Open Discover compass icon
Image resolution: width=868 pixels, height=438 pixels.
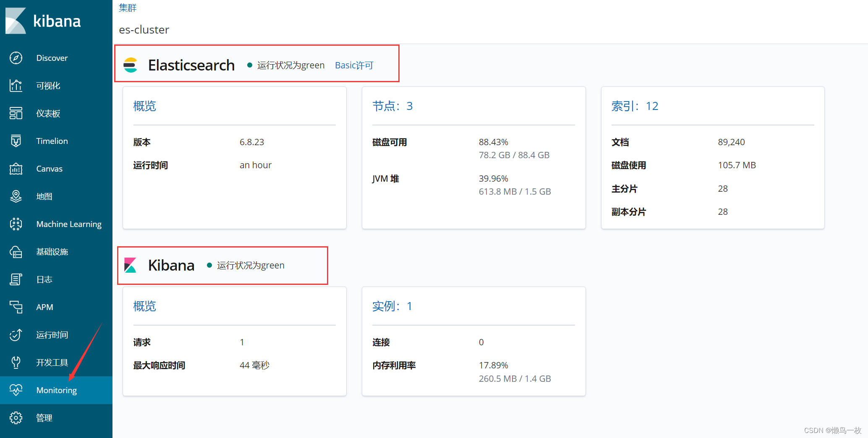[x=16, y=58]
